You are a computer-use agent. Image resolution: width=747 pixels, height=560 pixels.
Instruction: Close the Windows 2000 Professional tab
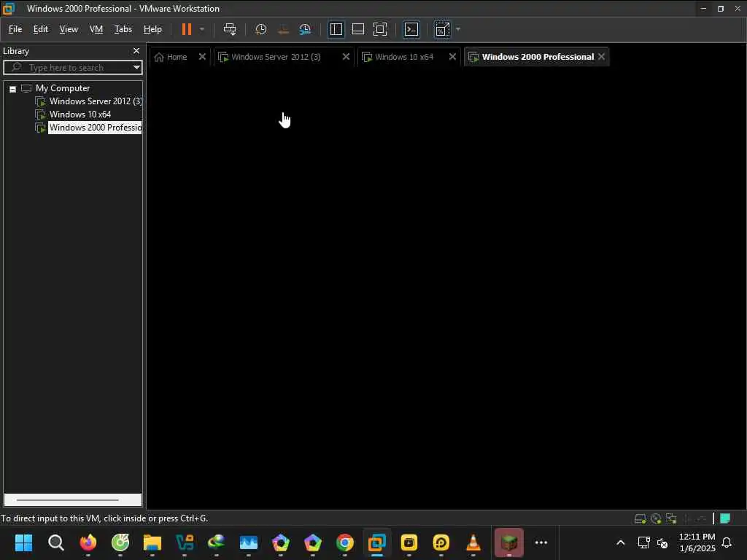(602, 57)
